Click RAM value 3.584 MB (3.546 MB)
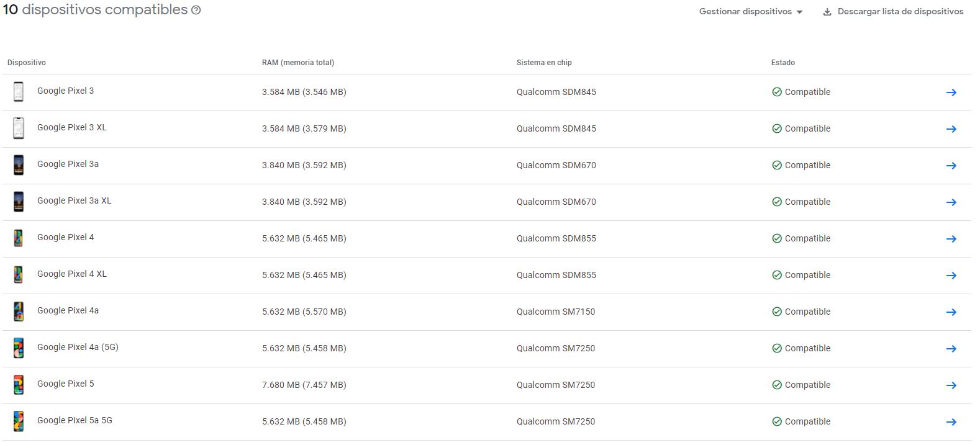Viewport: 980px width, 445px height. [304, 92]
